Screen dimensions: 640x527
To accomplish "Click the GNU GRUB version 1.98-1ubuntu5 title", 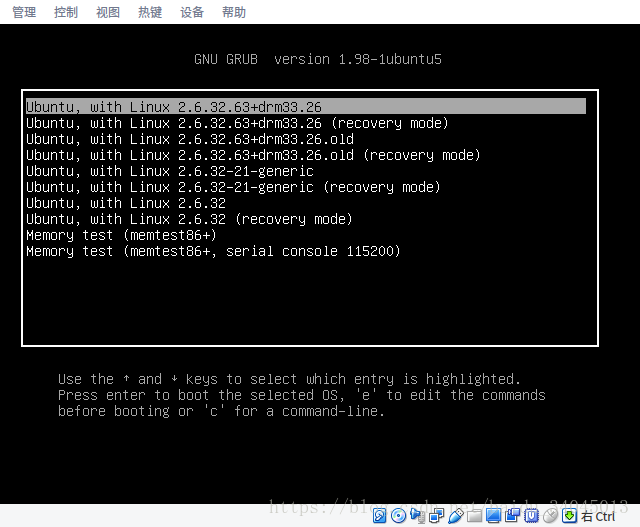I will click(318, 59).
